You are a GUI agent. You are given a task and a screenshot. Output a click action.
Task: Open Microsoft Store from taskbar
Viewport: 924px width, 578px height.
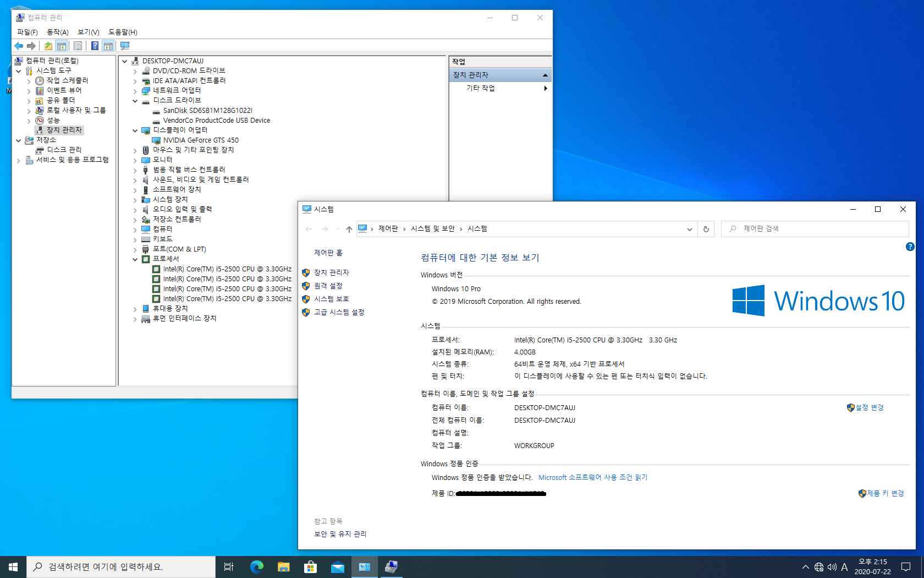(311, 566)
